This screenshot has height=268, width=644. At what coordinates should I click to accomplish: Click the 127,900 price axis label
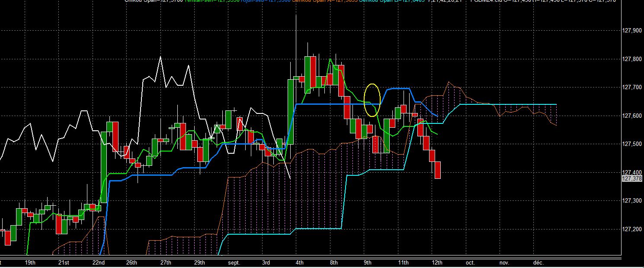click(x=632, y=31)
